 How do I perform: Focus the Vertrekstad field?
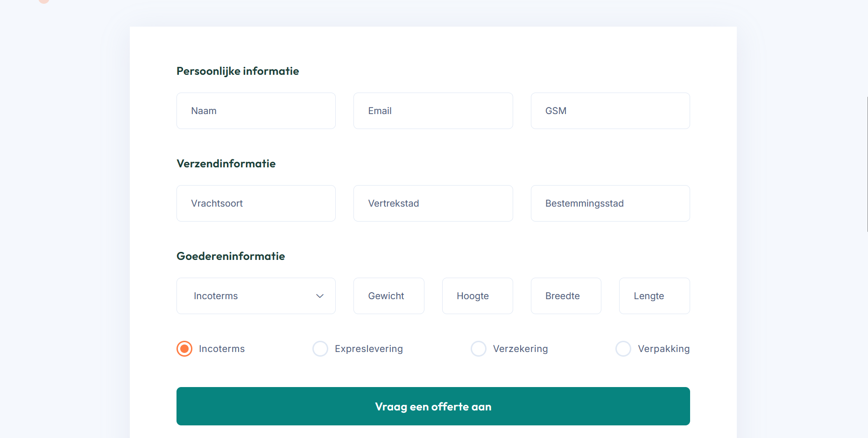tap(433, 203)
